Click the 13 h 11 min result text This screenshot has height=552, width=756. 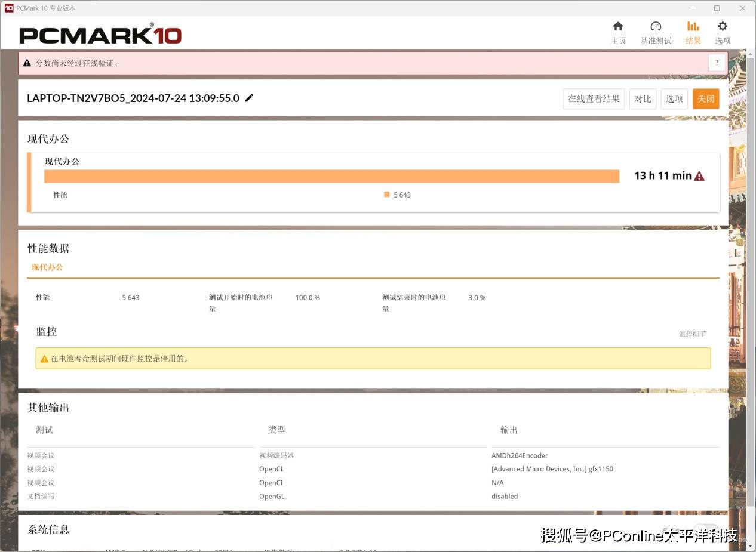[663, 175]
